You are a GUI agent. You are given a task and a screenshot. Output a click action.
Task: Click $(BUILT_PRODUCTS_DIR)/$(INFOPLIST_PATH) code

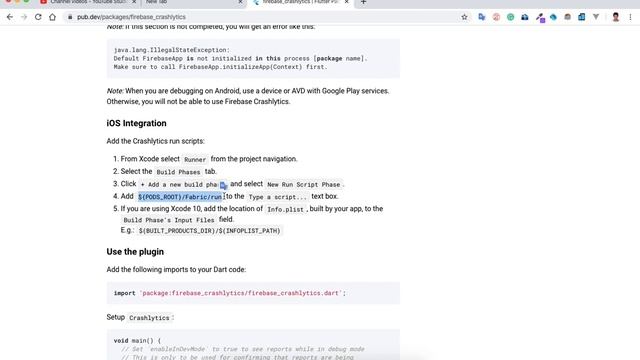coord(209,231)
